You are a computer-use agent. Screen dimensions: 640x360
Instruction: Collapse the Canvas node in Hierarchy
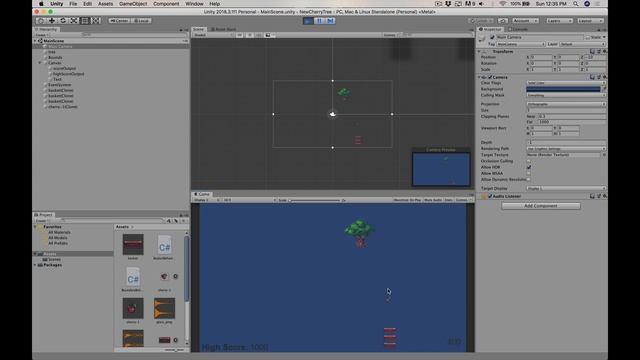40,63
